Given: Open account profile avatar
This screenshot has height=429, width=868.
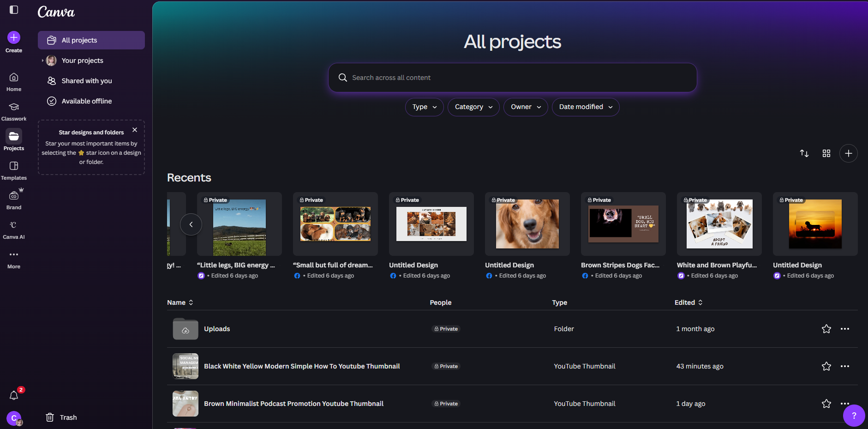Looking at the screenshot, I should [x=14, y=418].
